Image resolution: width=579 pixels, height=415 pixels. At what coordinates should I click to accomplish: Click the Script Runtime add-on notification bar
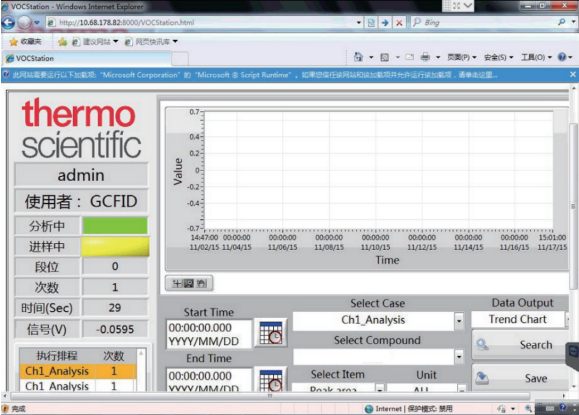click(284, 75)
